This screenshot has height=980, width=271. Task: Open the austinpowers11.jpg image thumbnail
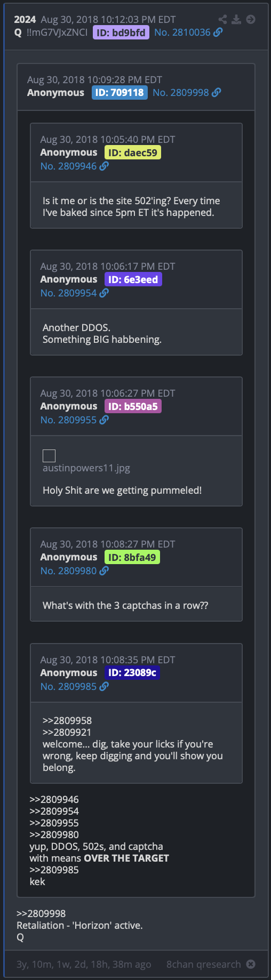point(49,455)
